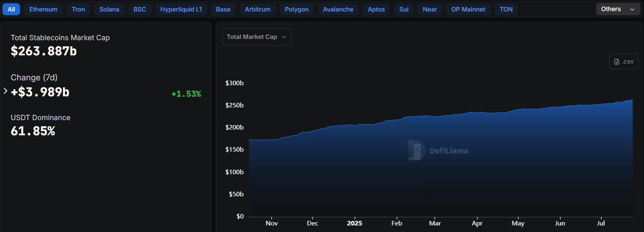The width and height of the screenshot is (644, 232).
Task: Select the Avalanche chain filter
Action: click(338, 9)
